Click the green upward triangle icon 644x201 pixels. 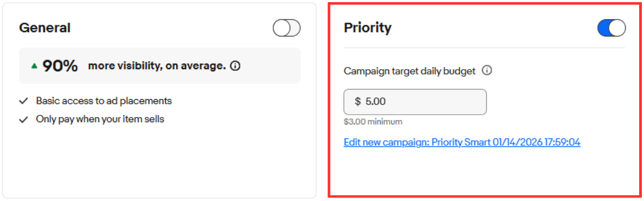(34, 66)
